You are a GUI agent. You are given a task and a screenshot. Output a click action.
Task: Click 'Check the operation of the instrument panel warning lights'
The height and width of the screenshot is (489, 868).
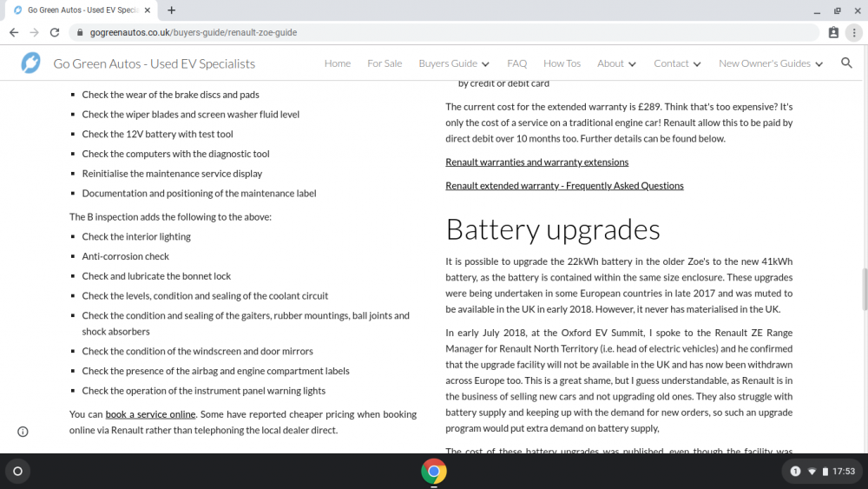click(204, 391)
